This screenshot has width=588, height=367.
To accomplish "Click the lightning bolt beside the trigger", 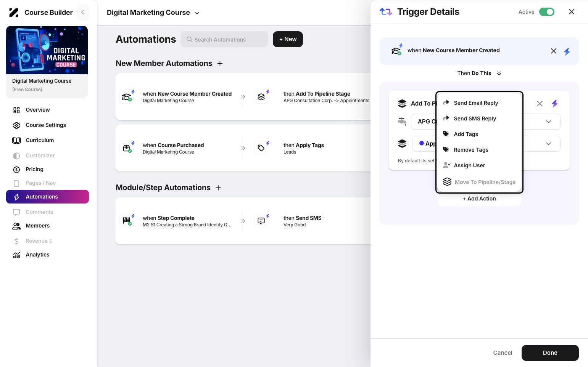I will [x=567, y=51].
